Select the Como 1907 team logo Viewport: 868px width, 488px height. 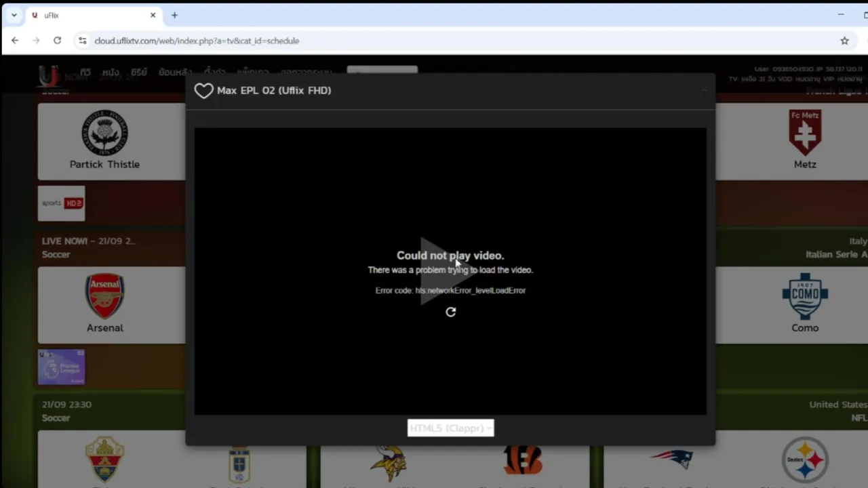pos(805,296)
